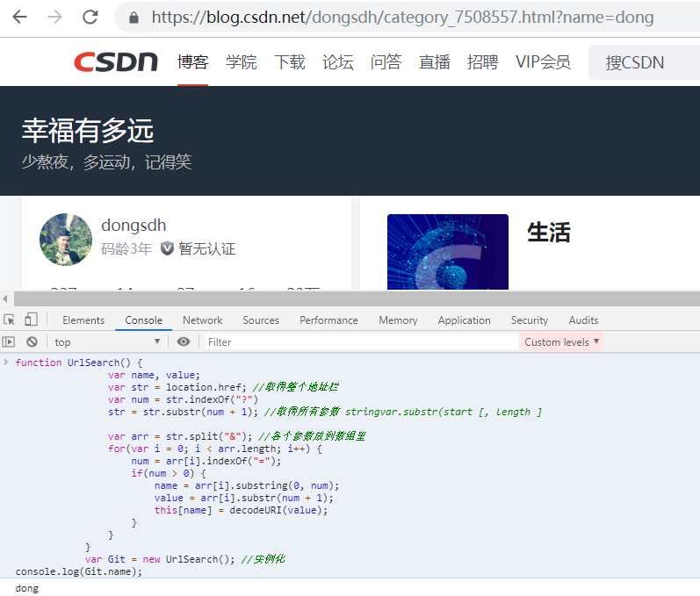This screenshot has width=700, height=596.
Task: Open the 下载 nav item
Action: (289, 62)
